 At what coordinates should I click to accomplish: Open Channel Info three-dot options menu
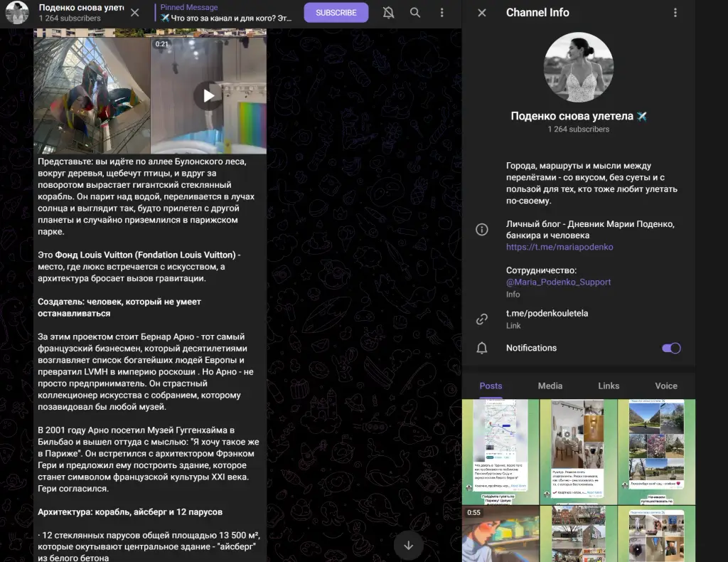coord(675,13)
